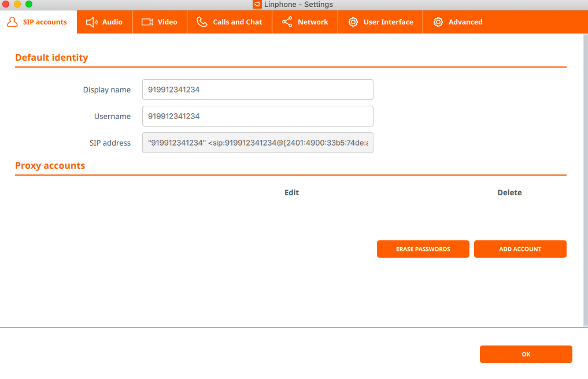The image size is (588, 379).
Task: Click the Video camera icon
Action: coord(147,22)
